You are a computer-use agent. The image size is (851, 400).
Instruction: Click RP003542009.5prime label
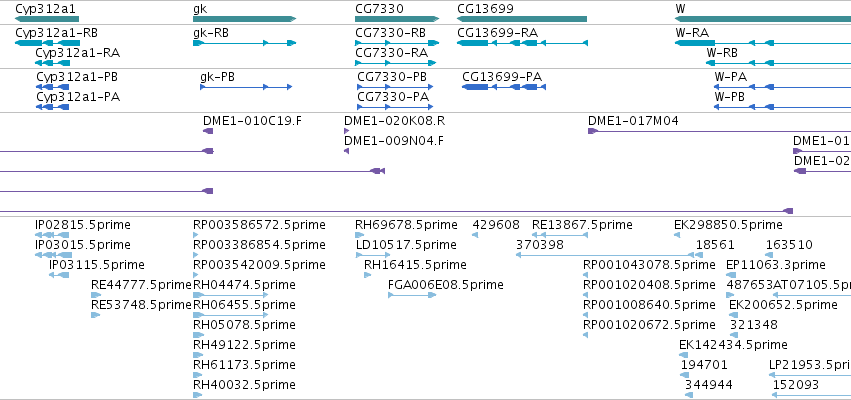259,265
